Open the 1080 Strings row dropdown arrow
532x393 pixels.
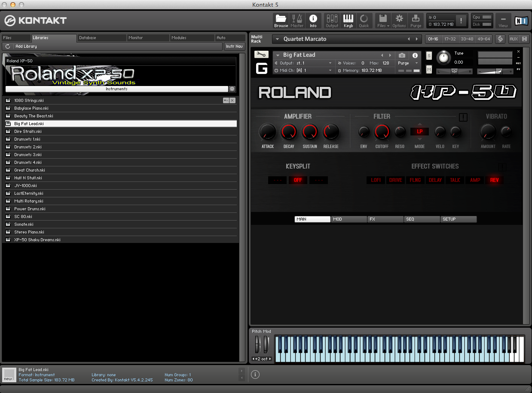coord(226,100)
